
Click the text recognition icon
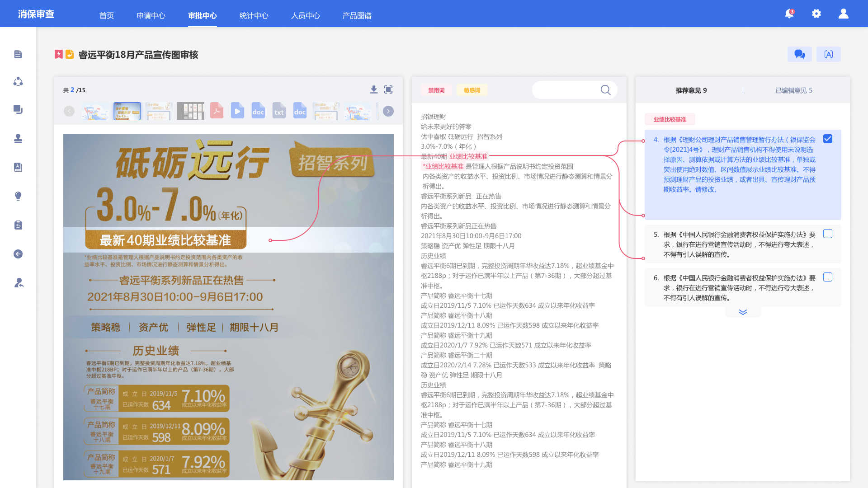pos(828,54)
